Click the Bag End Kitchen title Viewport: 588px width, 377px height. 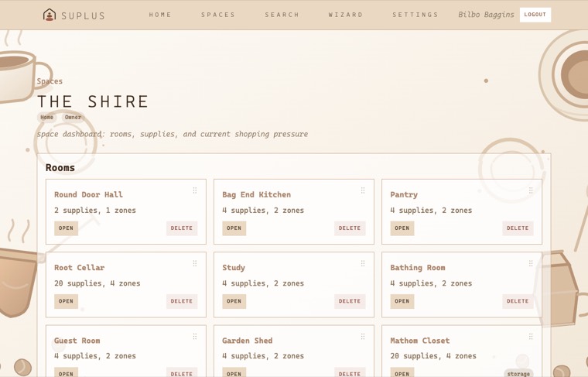pos(257,194)
